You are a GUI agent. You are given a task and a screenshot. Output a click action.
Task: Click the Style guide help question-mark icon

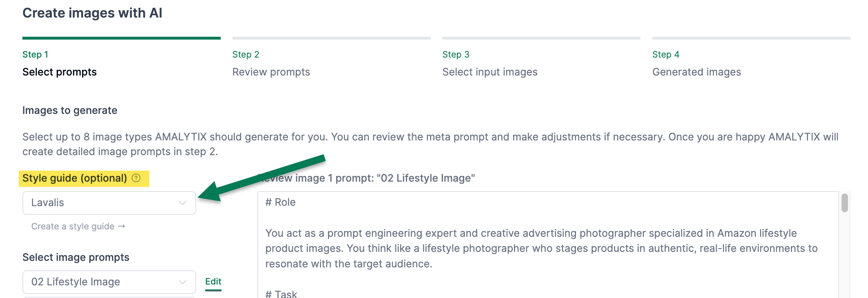[136, 178]
